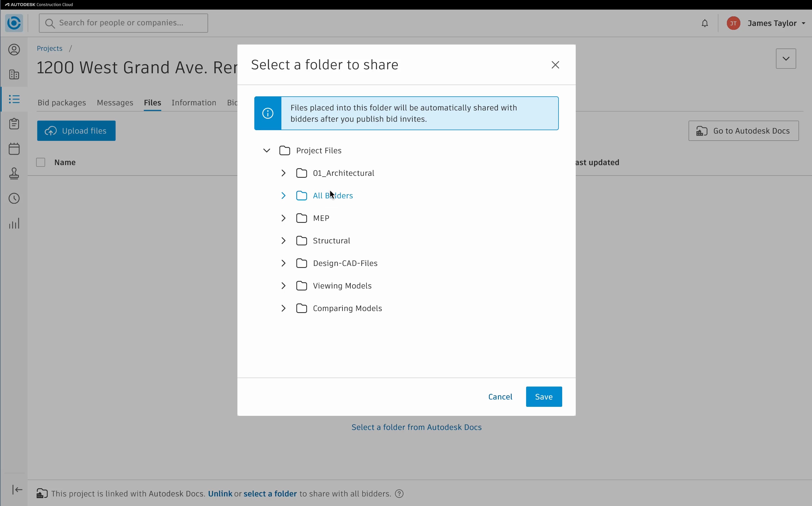Open the account profile icon in sidebar
This screenshot has width=812, height=506.
tap(14, 50)
